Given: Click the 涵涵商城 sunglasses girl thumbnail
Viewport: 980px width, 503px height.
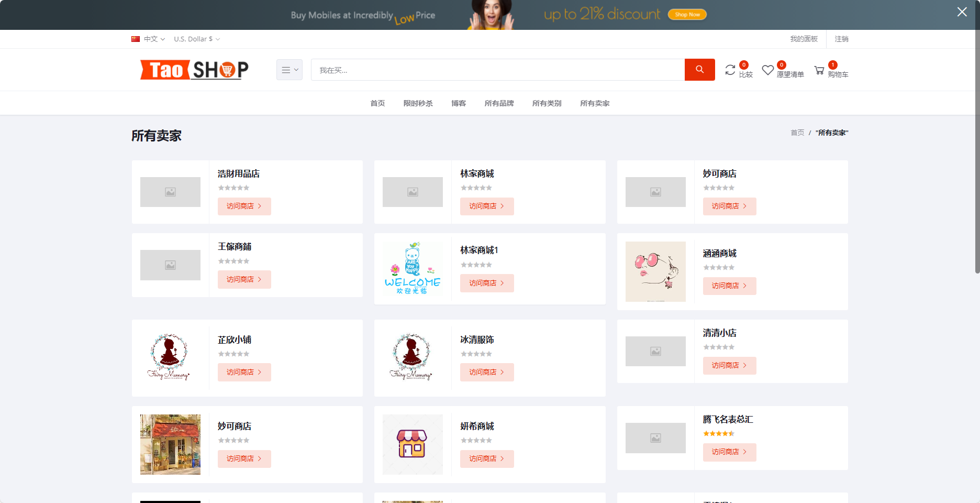Looking at the screenshot, I should 655,271.
